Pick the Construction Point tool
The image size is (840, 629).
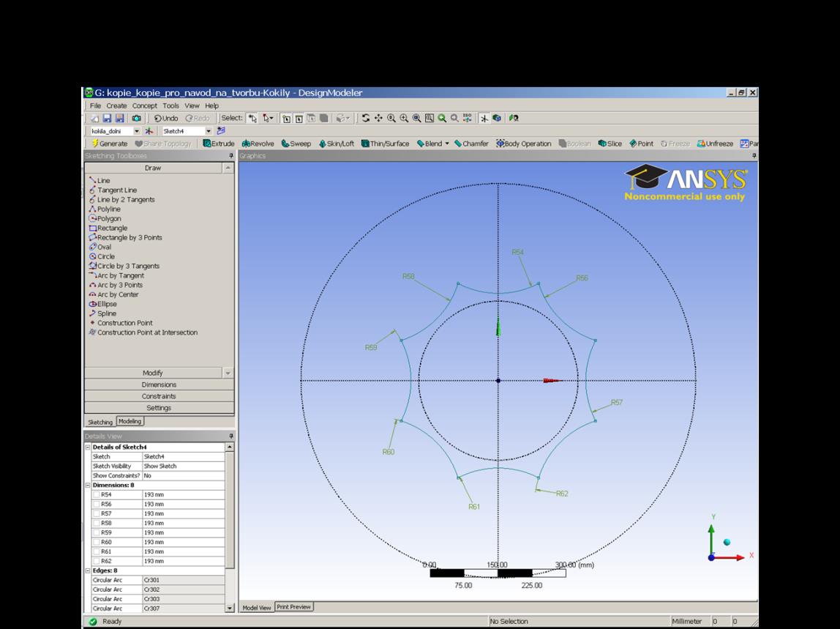121,323
